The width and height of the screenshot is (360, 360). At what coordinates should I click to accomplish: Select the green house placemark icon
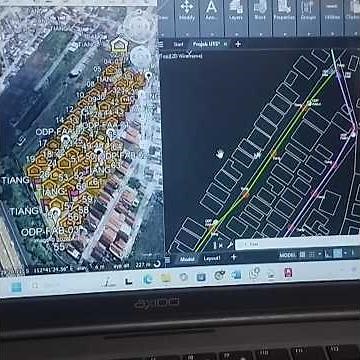(x=119, y=46)
